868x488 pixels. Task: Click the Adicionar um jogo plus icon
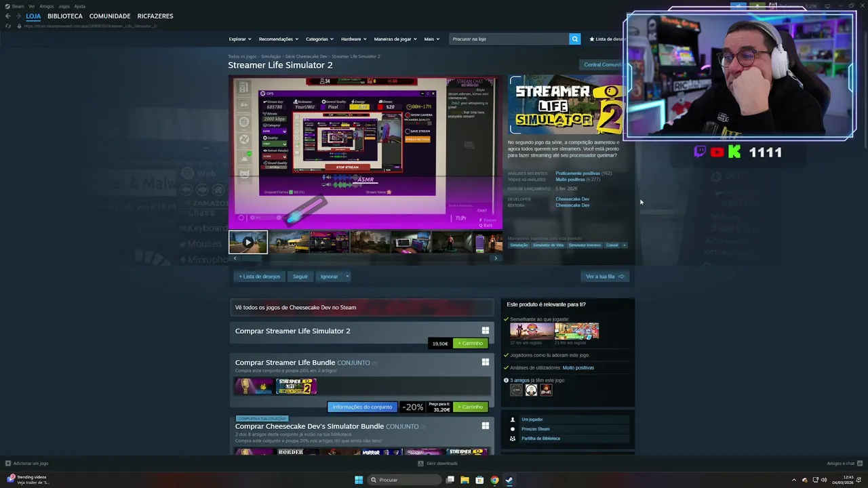8,464
